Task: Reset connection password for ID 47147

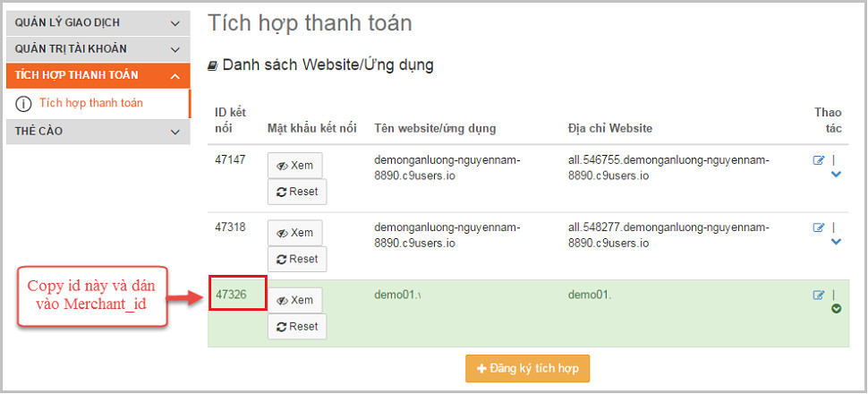Action: (x=297, y=192)
